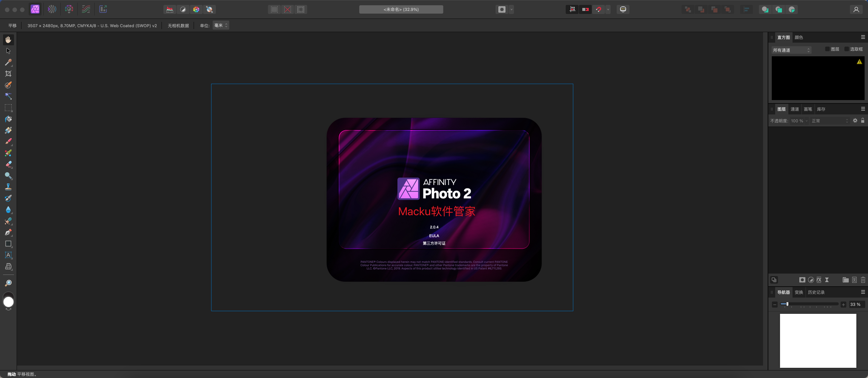Open the Assistant settings robot icon

click(623, 9)
